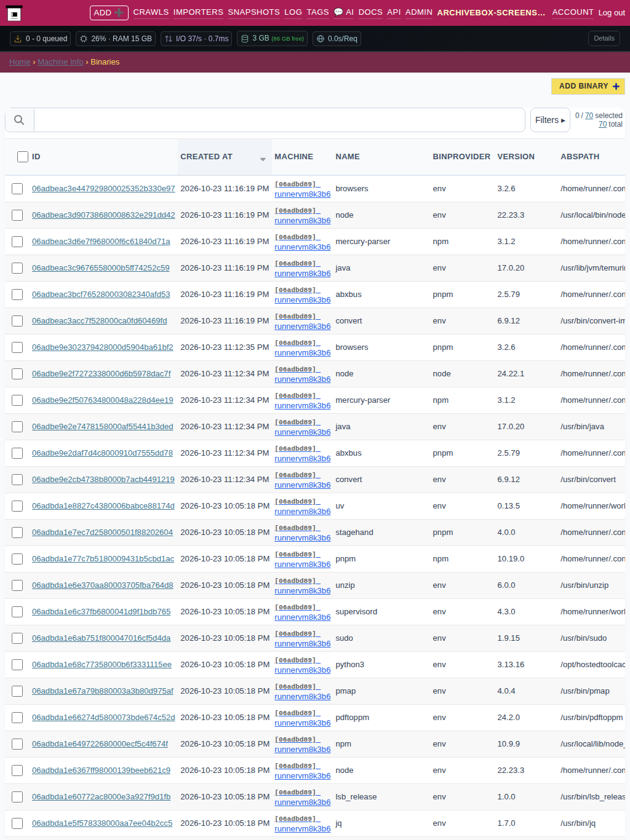Go to the Account menu
Image resolution: width=630 pixels, height=840 pixels.
coord(573,12)
